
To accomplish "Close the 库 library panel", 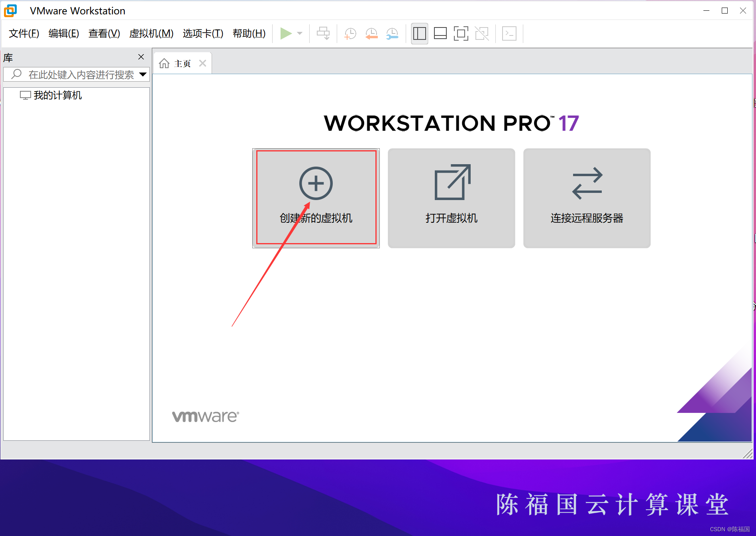I will pyautogui.click(x=141, y=57).
